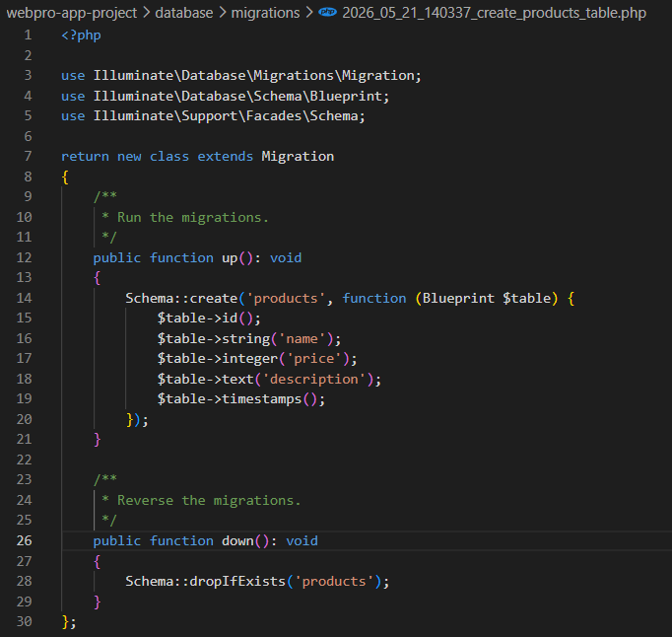Click the 'down' function name
Viewport: 672px width, 637px height.
(x=237, y=541)
